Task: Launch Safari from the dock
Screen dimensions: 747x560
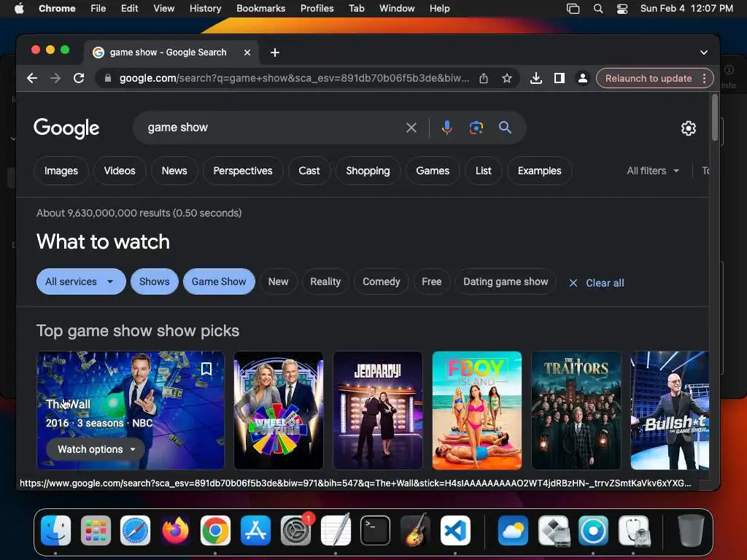Action: point(135,531)
